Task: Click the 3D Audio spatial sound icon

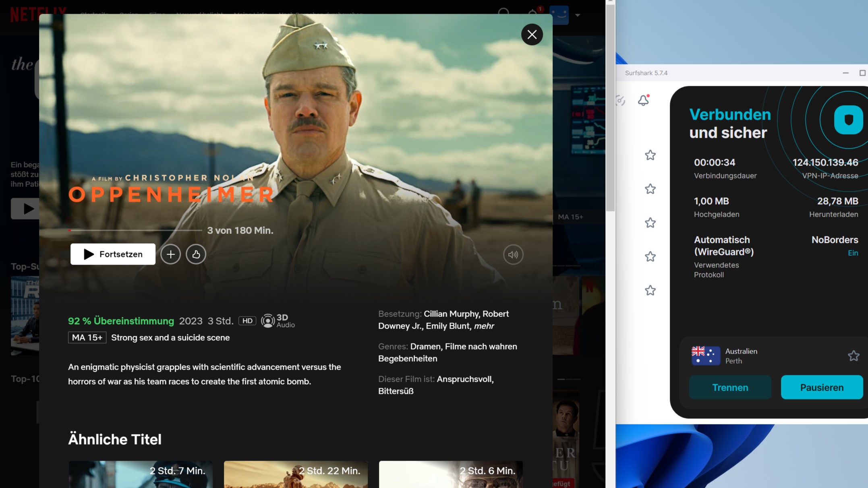Action: tap(278, 321)
